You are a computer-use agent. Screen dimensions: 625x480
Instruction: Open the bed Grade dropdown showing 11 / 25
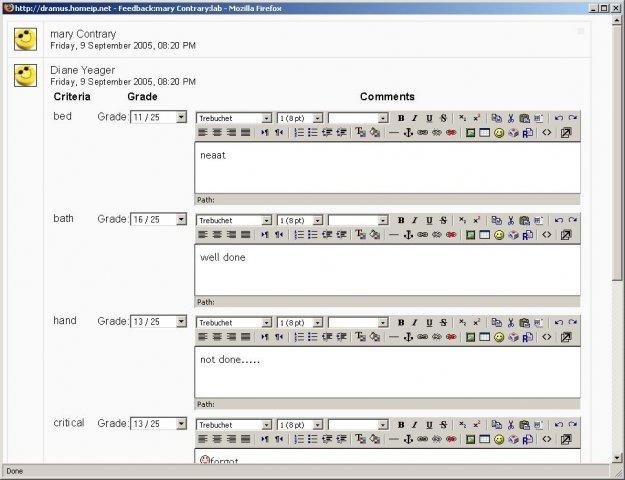coord(159,117)
